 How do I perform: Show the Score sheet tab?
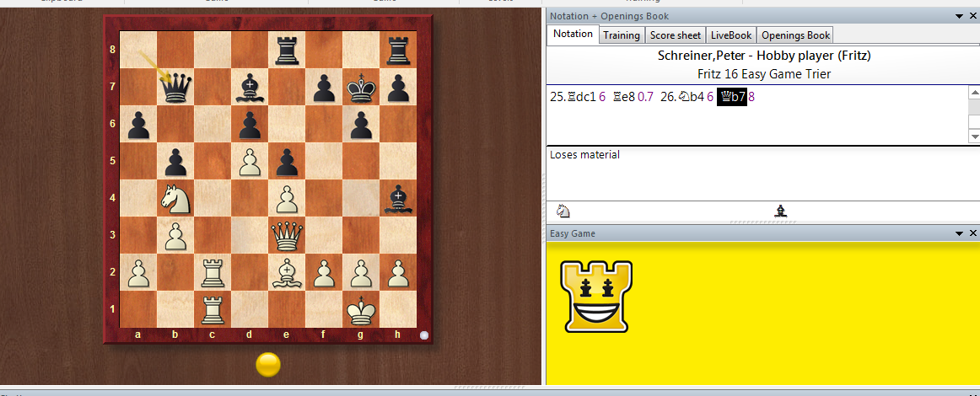[675, 35]
